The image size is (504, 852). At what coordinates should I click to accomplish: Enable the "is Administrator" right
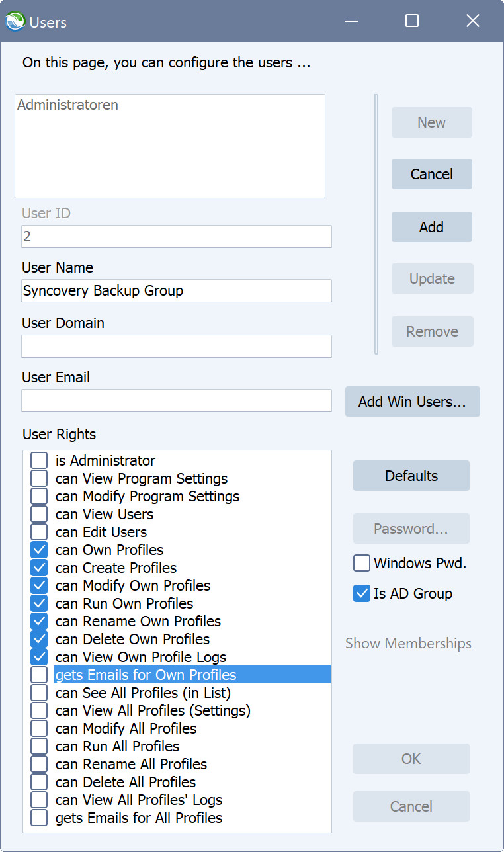tap(38, 460)
